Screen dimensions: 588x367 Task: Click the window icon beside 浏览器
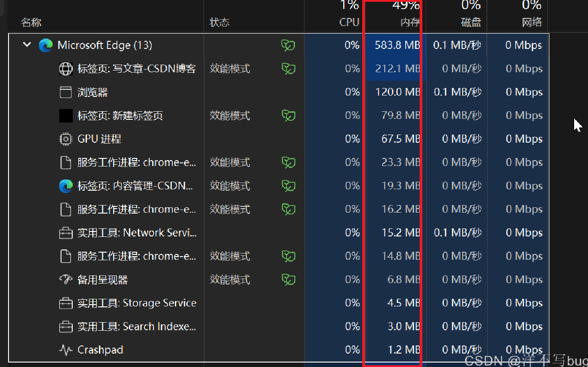[x=66, y=92]
